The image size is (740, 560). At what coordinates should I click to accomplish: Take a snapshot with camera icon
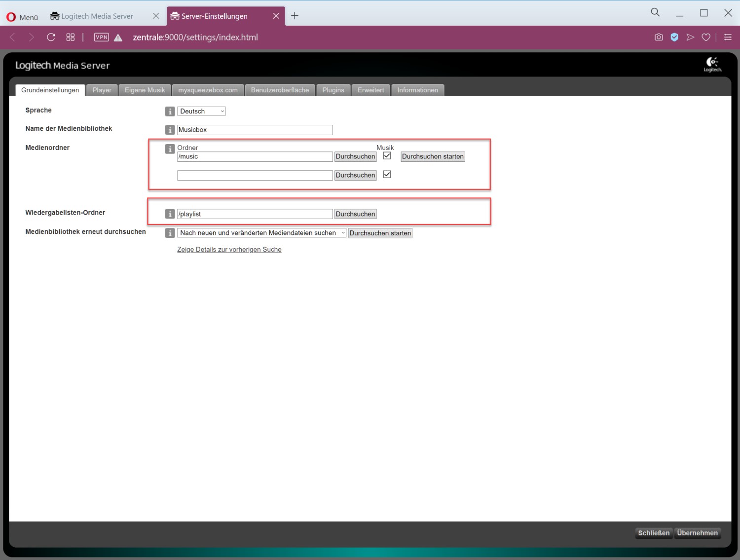click(x=659, y=37)
